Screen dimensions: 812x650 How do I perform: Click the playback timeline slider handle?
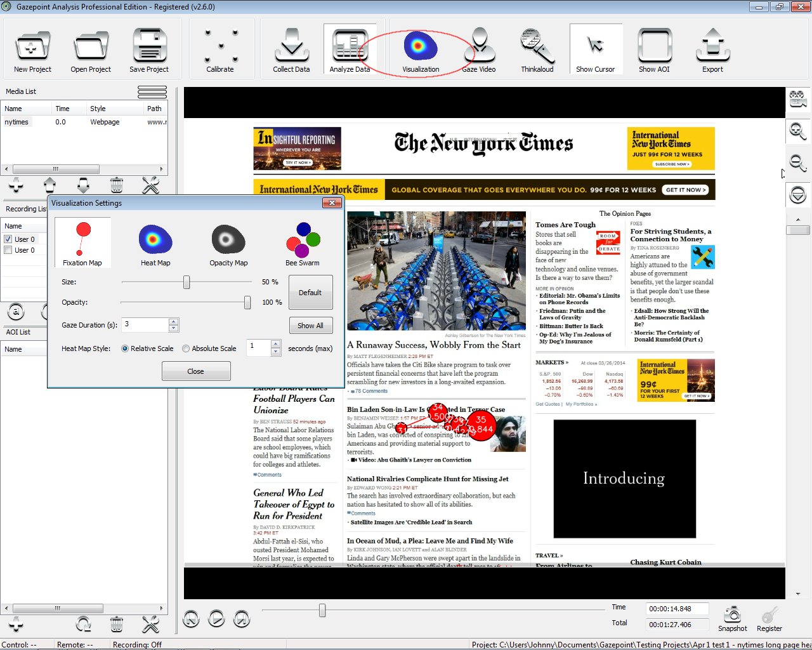tap(322, 610)
